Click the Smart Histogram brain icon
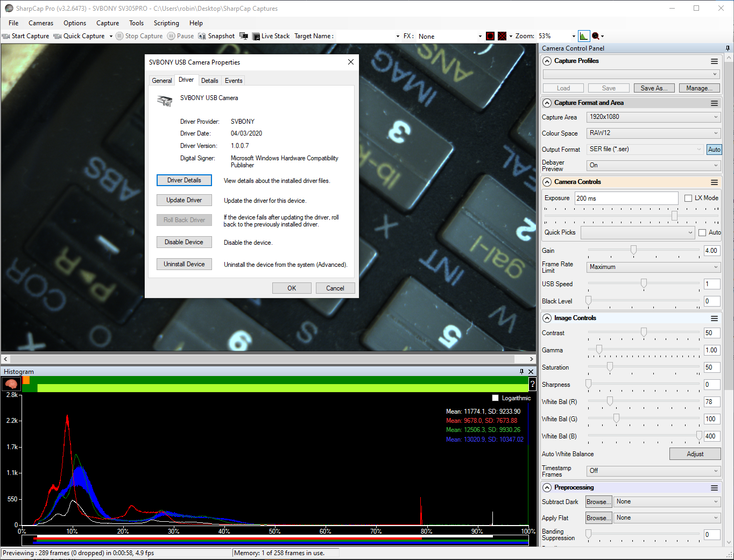 [x=11, y=384]
